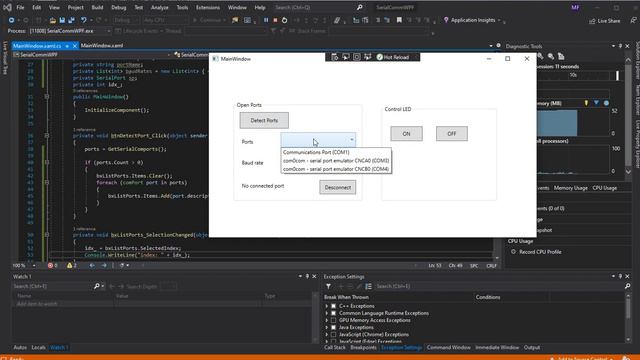640x360 pixels.
Task: Click the Select Element icon in debug bar
Action: click(346, 57)
